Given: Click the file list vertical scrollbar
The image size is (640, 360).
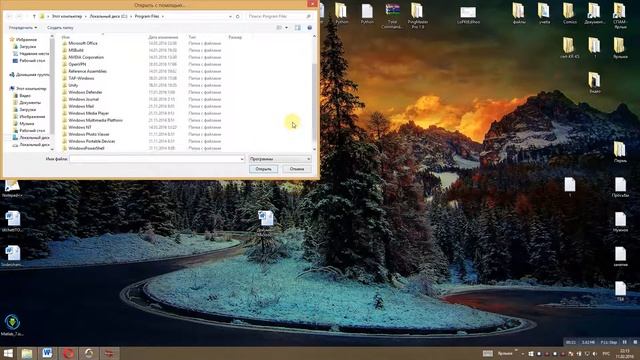Looking at the screenshot, I should click(314, 93).
